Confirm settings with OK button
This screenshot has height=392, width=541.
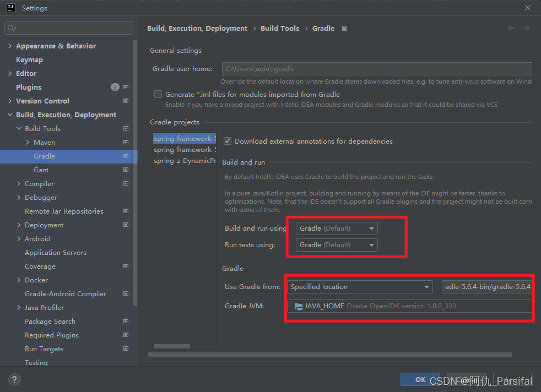(x=420, y=379)
